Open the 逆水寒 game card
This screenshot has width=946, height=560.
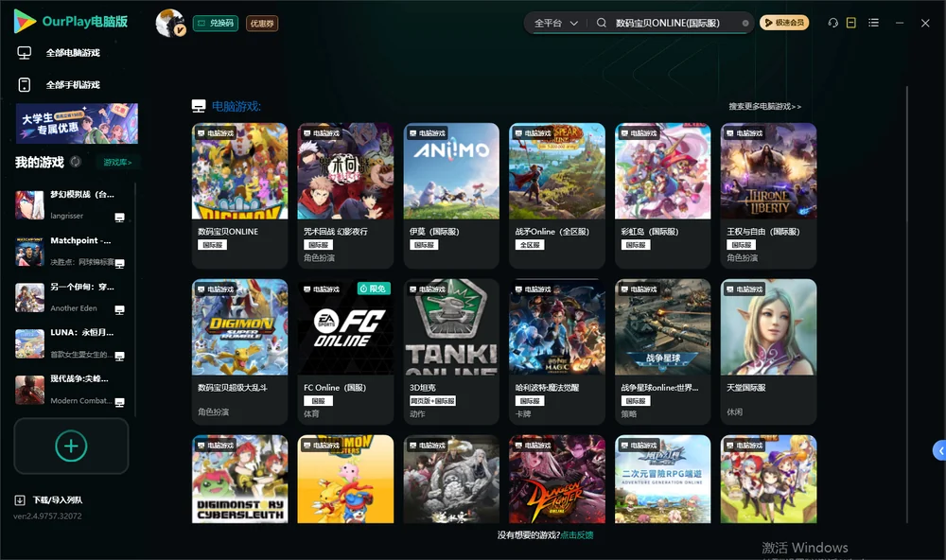451,480
